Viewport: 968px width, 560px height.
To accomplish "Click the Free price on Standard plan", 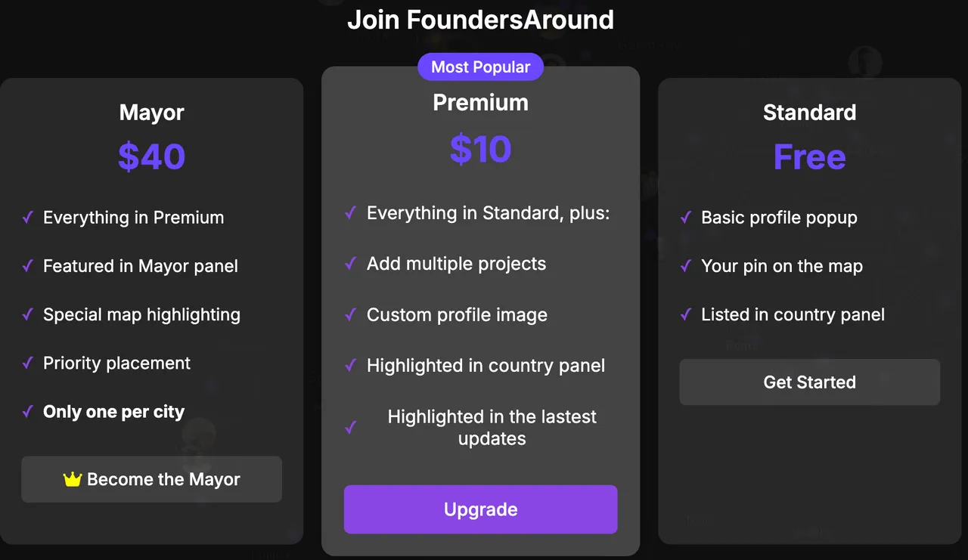I will tap(810, 156).
